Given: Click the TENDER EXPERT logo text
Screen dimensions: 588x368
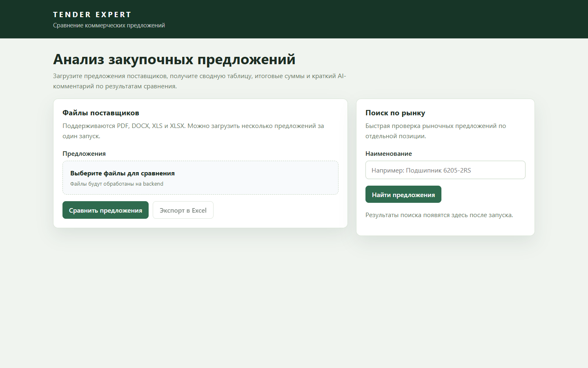Looking at the screenshot, I should tap(92, 15).
